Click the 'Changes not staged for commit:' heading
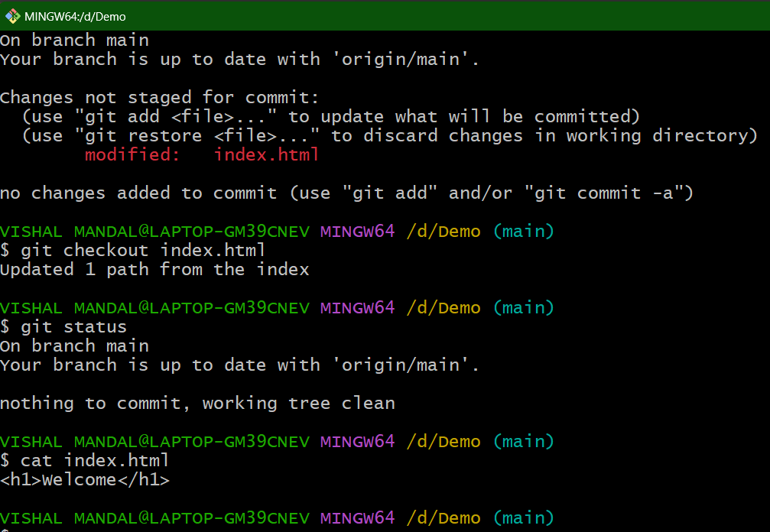This screenshot has width=770, height=532. click(160, 97)
